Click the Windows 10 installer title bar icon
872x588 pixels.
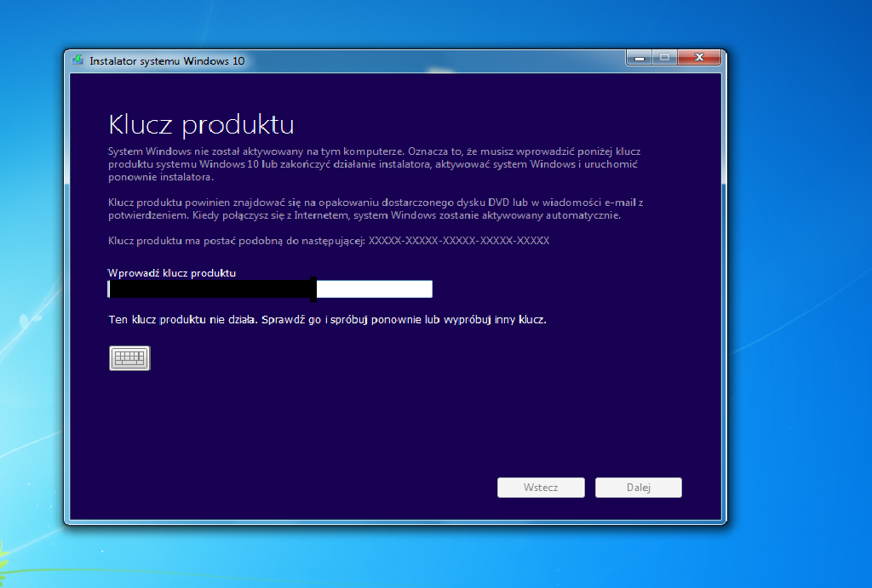[77, 60]
